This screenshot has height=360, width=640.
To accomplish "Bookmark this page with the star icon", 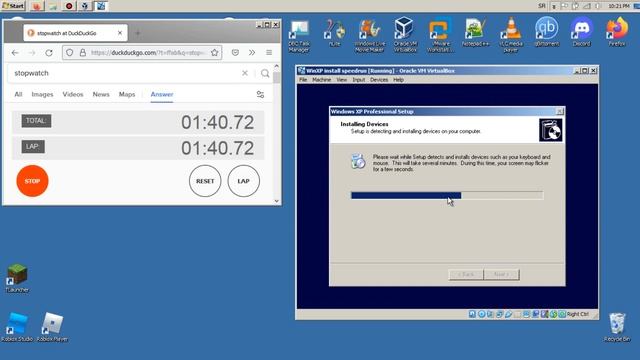I will click(215, 53).
